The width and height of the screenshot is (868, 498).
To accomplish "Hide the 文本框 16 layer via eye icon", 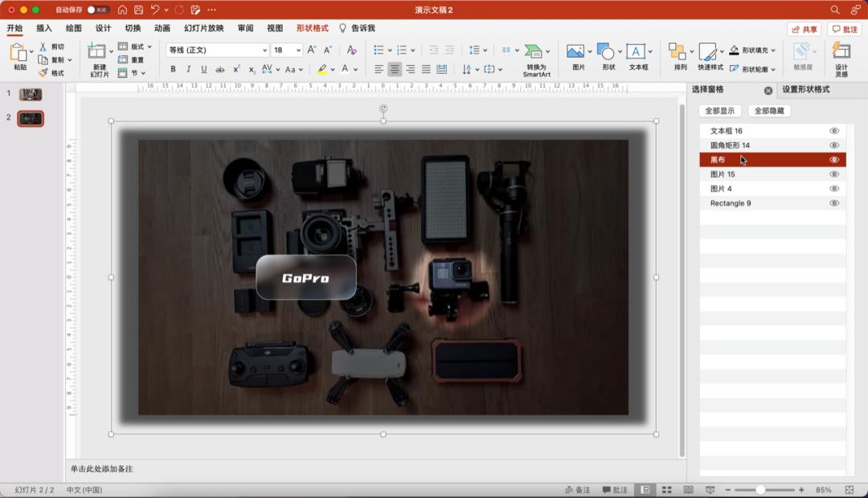I will tap(833, 131).
